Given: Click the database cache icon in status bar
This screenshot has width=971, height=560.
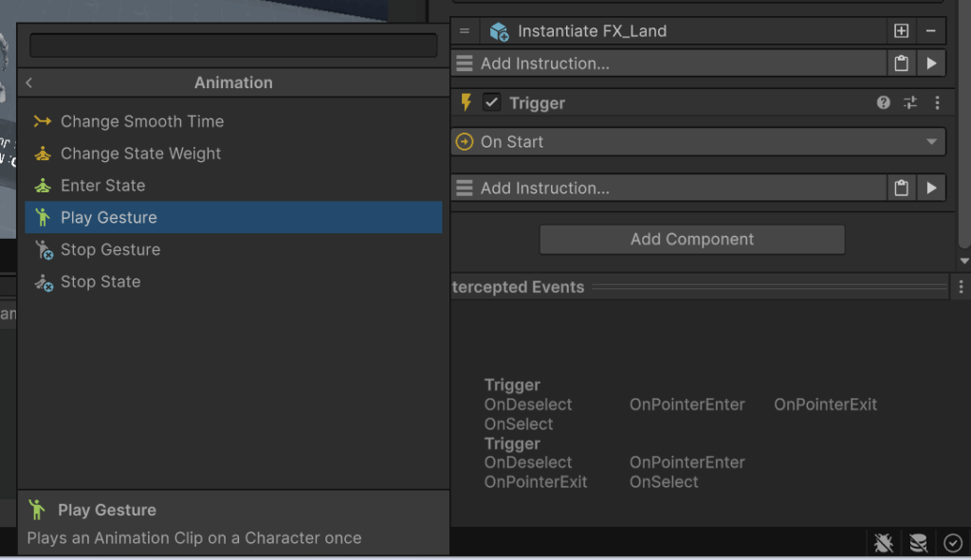Looking at the screenshot, I should [x=918, y=543].
